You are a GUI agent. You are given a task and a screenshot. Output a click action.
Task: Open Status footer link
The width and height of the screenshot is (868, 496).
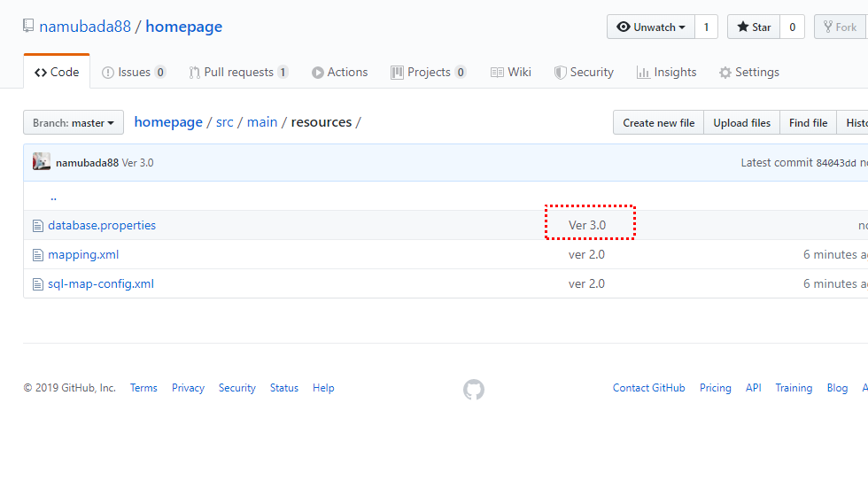click(x=284, y=388)
